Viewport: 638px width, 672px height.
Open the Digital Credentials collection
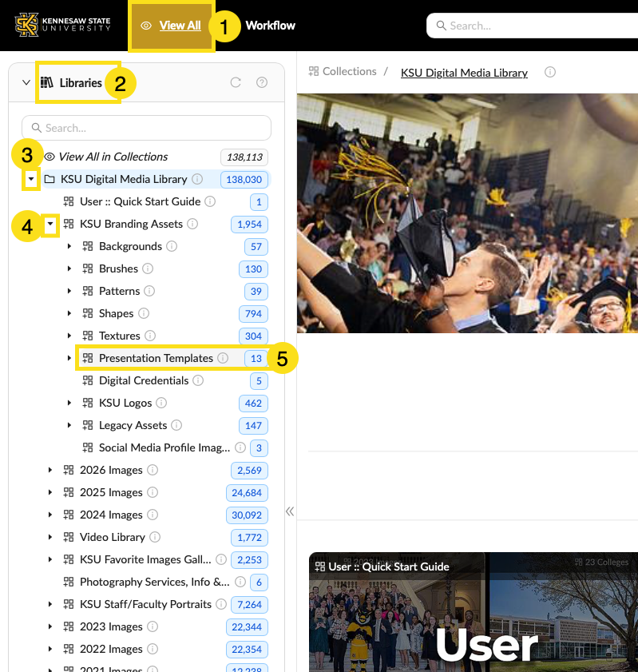(144, 380)
